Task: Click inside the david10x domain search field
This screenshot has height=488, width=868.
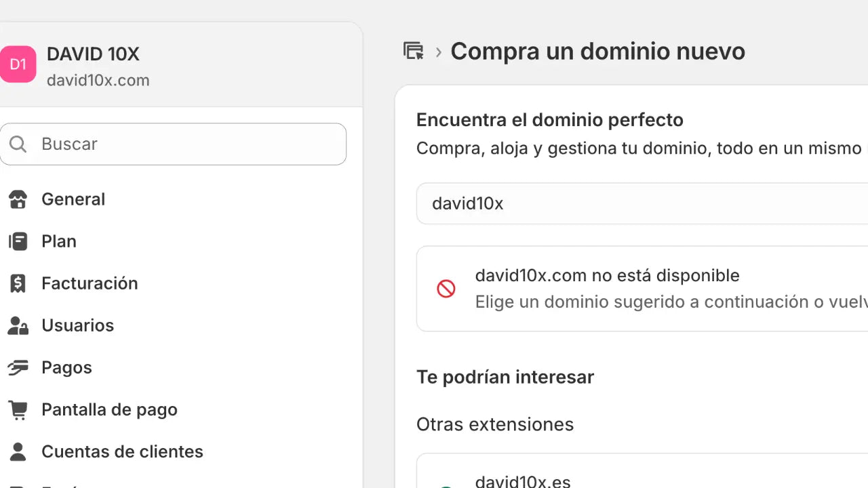Action: tap(610, 203)
